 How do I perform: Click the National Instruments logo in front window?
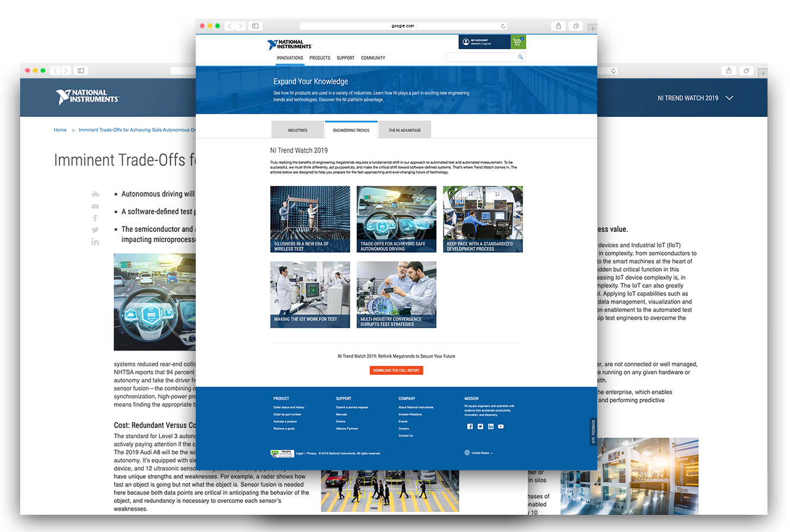pos(289,45)
